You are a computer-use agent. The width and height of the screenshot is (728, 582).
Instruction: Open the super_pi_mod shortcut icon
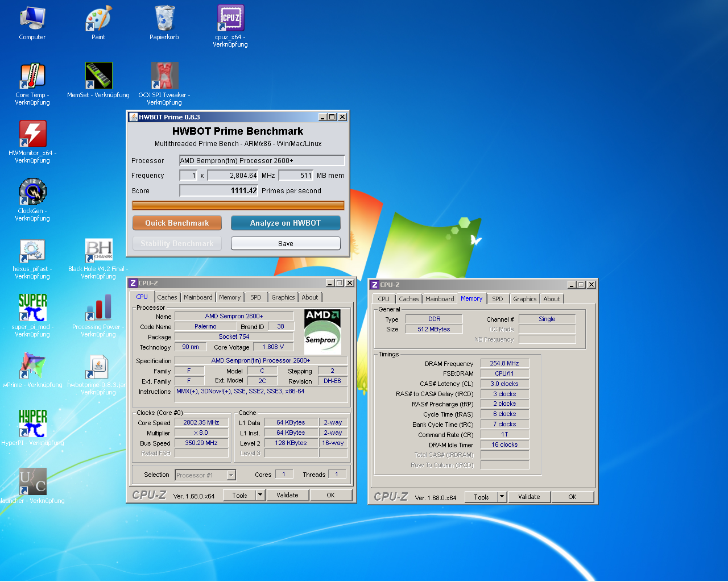tap(32, 316)
